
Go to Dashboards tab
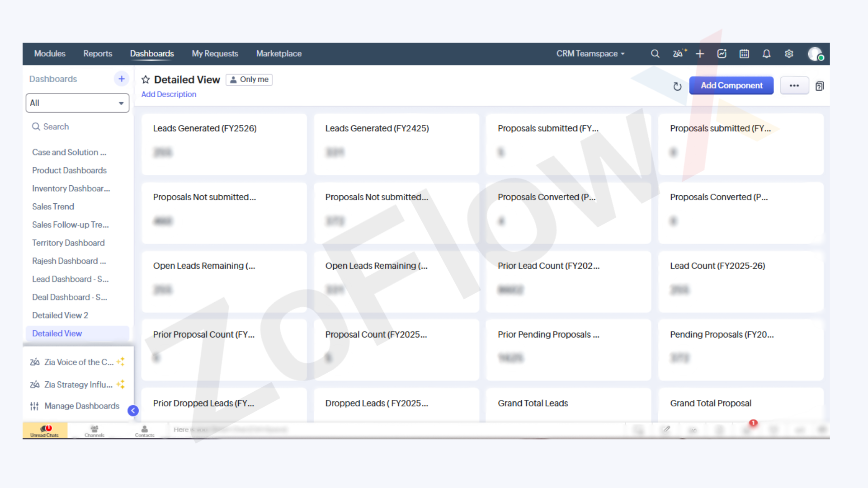coord(152,53)
